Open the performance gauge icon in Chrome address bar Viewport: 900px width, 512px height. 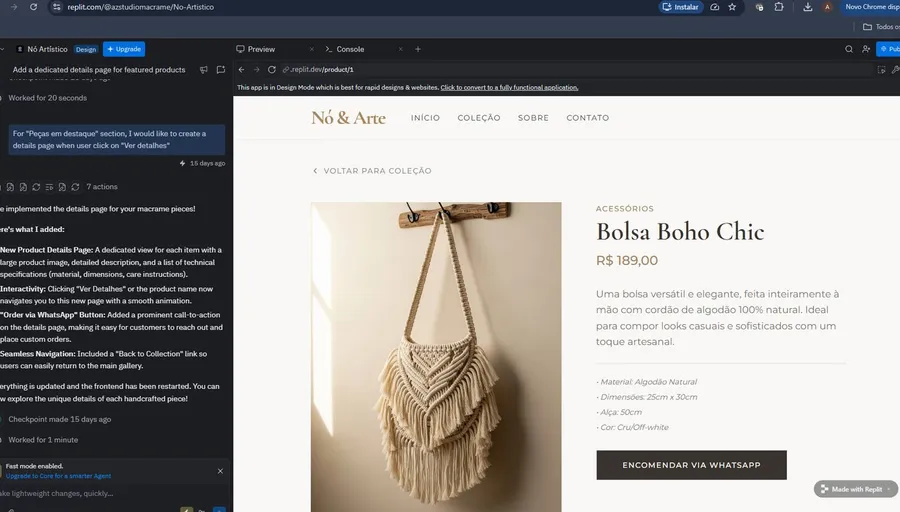click(715, 7)
